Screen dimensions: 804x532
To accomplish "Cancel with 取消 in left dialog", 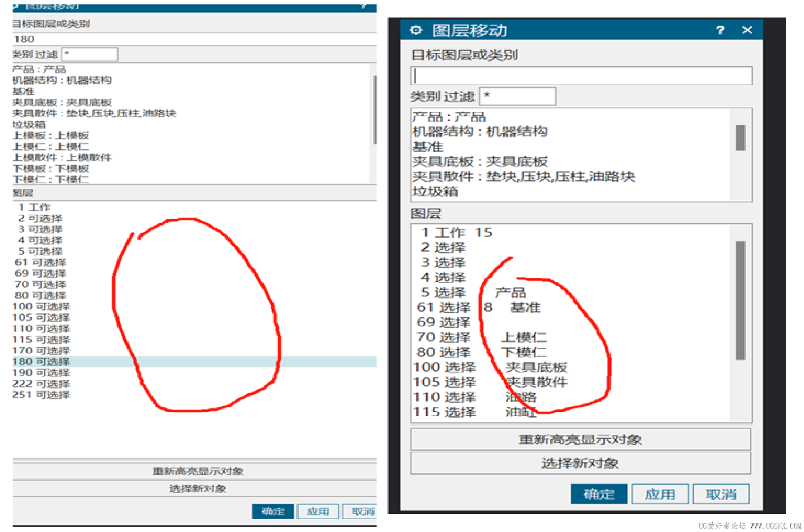I will (360, 511).
